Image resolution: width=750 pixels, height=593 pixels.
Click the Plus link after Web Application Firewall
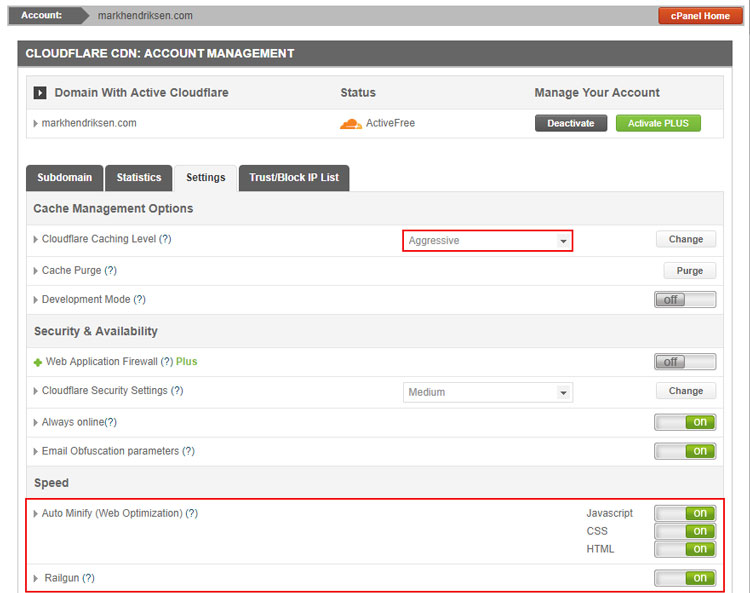187,362
